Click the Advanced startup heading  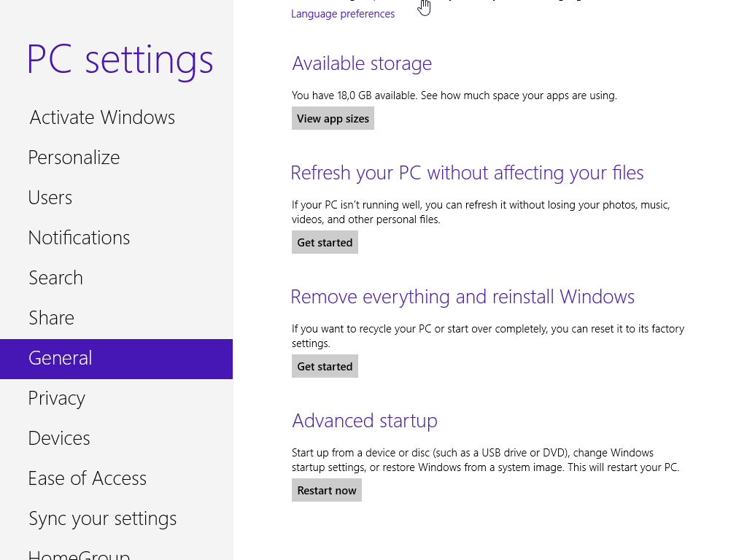365,421
